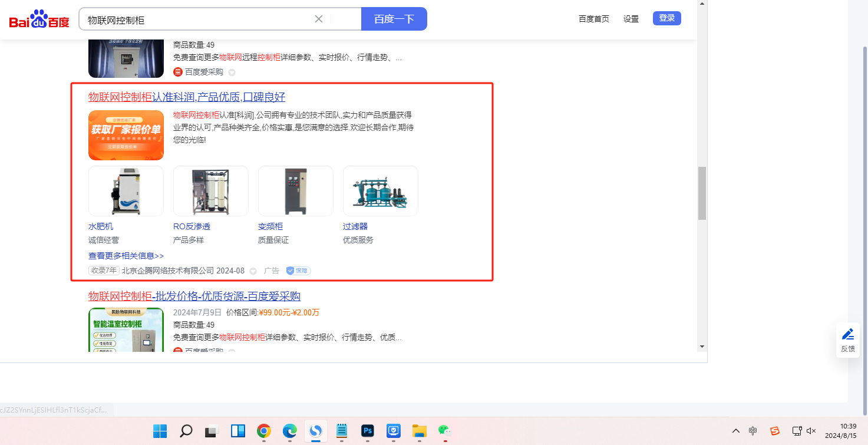The height and width of the screenshot is (445, 868).
Task: Click the 查看更多相关信息>> link
Action: pyautogui.click(x=126, y=256)
